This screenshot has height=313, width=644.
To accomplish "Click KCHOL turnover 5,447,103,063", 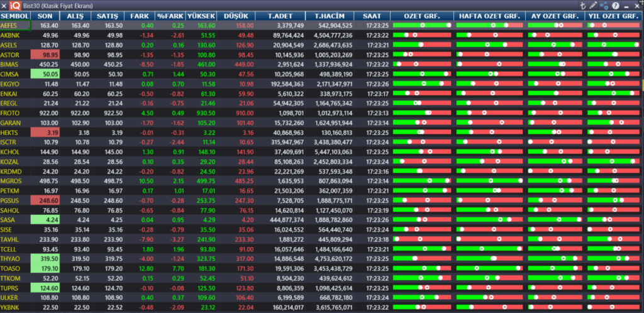I will point(333,151).
